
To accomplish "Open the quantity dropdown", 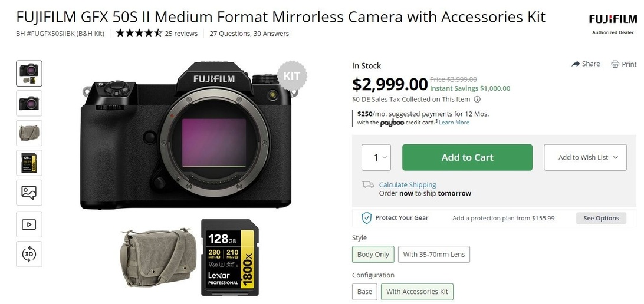I will [x=376, y=157].
